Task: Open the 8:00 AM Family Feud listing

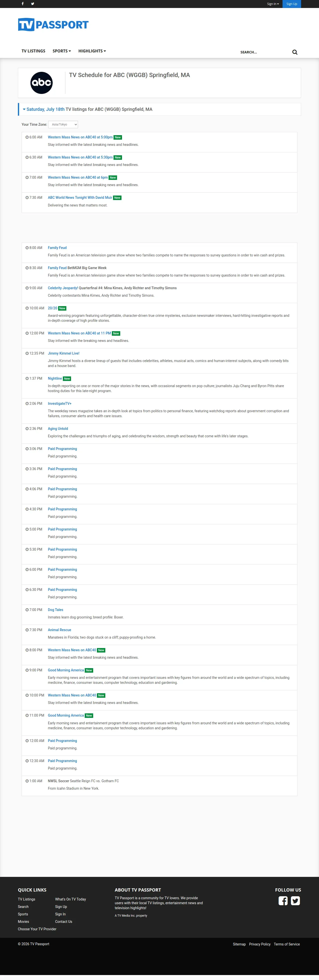Action: [57, 248]
